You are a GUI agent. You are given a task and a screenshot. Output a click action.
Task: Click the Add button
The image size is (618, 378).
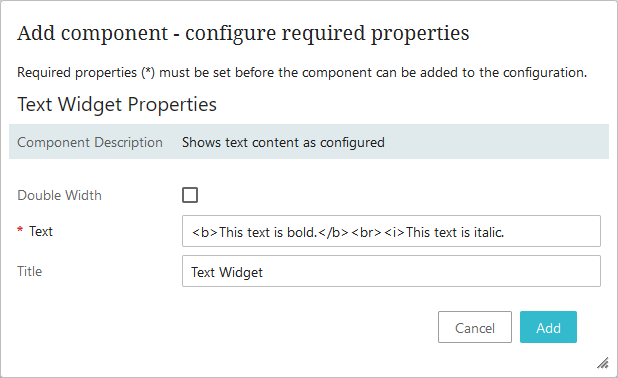click(x=548, y=327)
